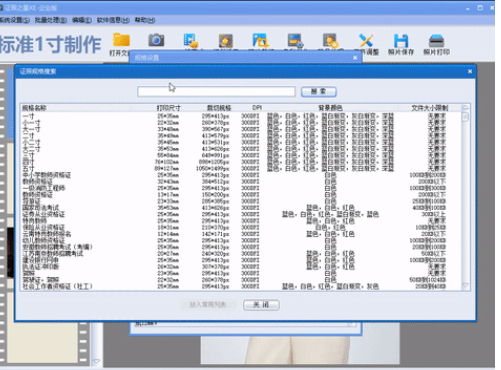Click the 搜索 button

(319, 92)
